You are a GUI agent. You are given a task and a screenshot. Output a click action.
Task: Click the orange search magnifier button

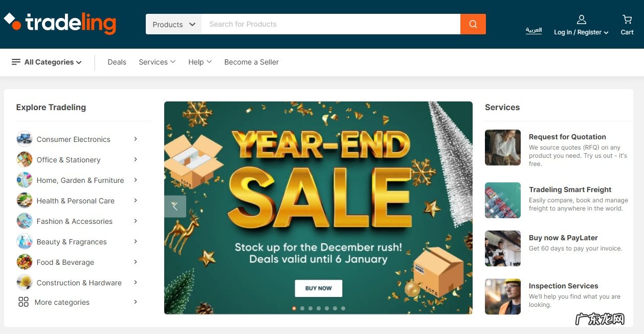pyautogui.click(x=473, y=24)
